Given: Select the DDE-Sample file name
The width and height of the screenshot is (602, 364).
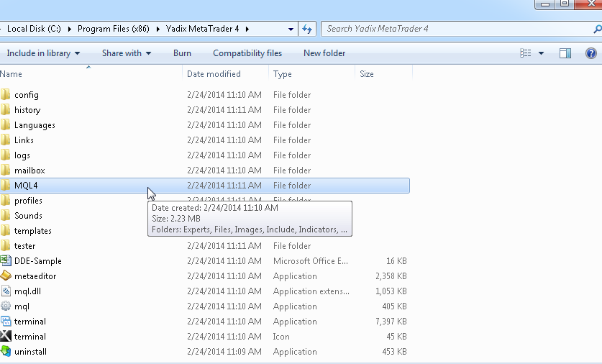Looking at the screenshot, I should pos(38,261).
